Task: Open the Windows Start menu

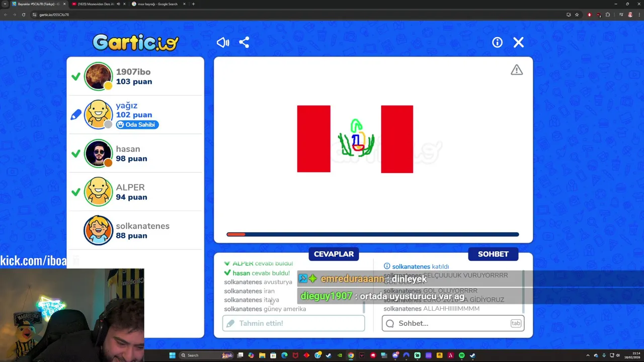Action: [172, 355]
